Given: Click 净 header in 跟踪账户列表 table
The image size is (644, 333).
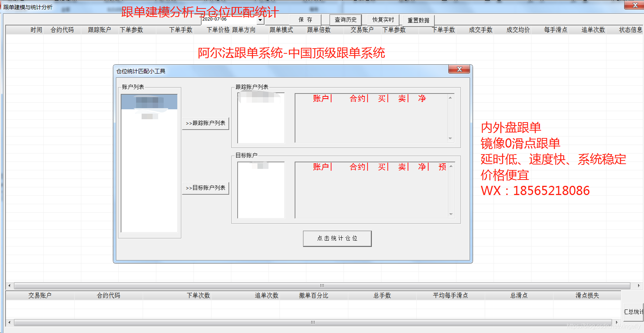Looking at the screenshot, I should coord(422,99).
